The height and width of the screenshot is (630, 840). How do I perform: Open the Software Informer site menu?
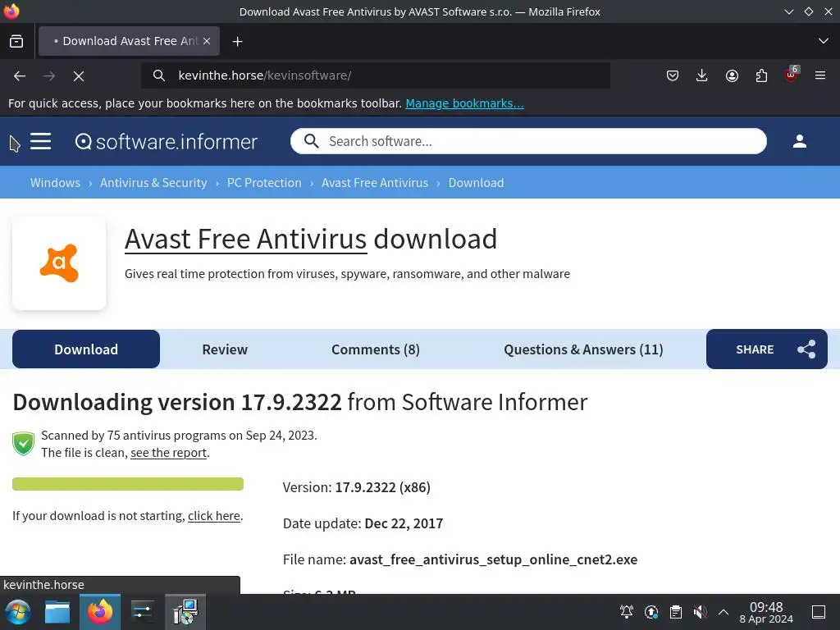(x=41, y=141)
